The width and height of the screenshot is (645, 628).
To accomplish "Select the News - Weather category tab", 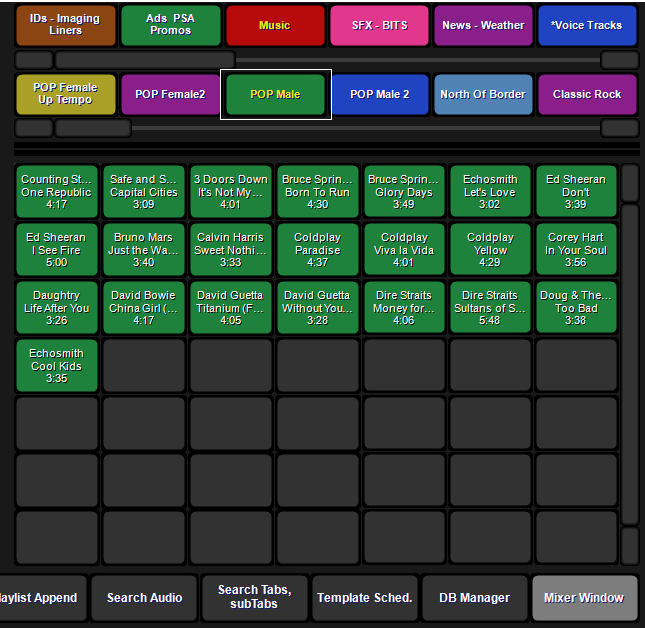I will [483, 25].
